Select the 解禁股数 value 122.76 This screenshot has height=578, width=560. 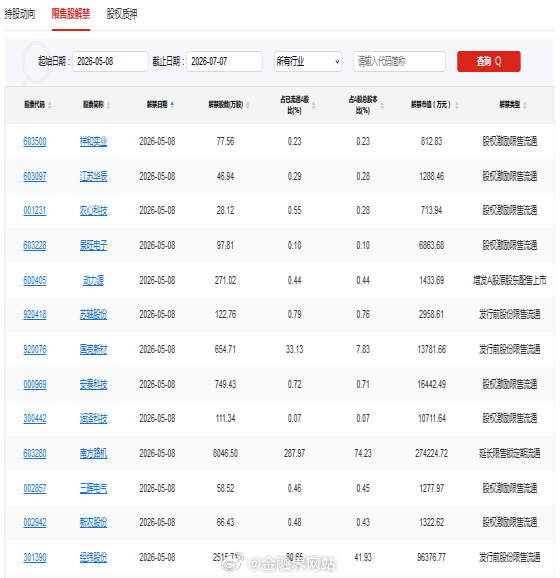(225, 314)
